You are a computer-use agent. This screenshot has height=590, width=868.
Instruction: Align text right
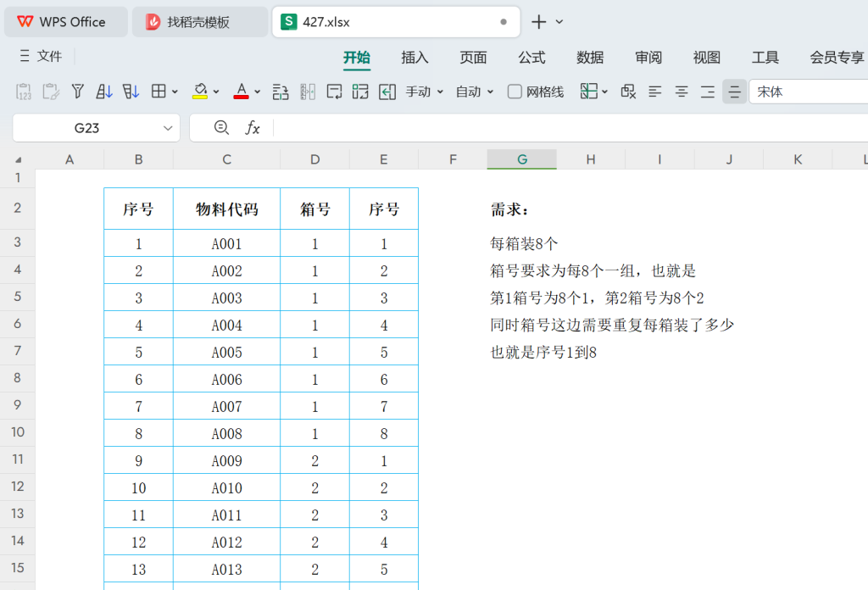[708, 92]
